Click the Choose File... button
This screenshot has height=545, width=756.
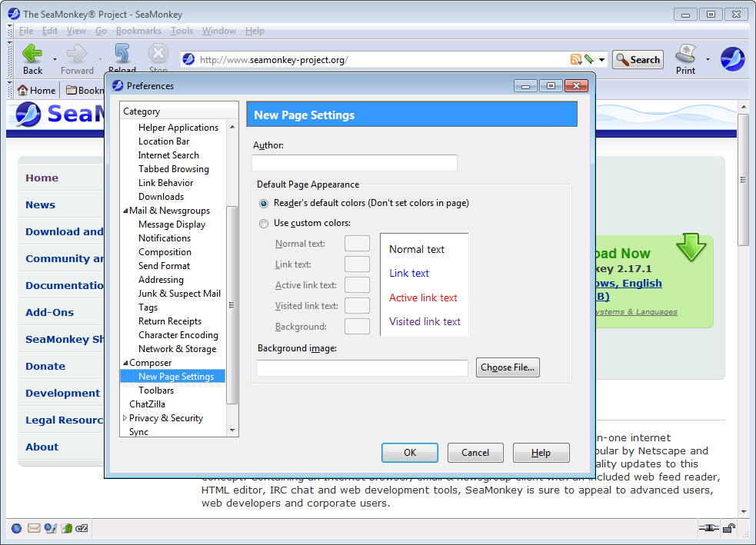508,367
